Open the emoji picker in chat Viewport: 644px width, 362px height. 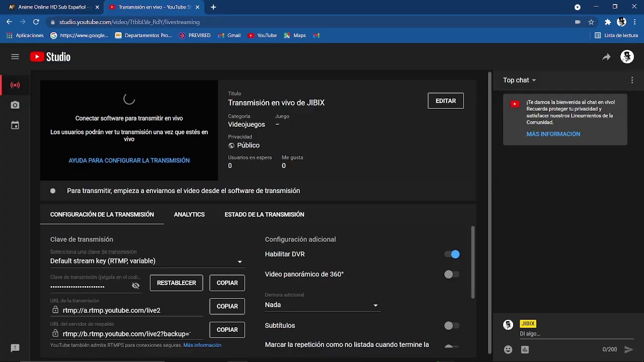[x=508, y=349]
